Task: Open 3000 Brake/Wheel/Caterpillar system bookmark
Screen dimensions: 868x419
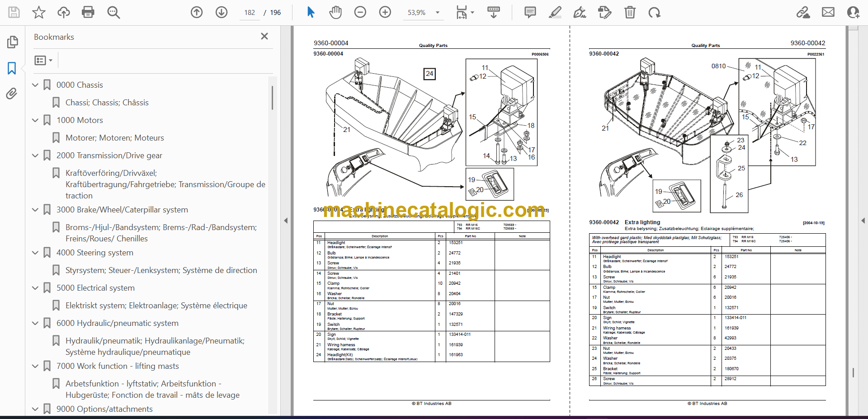Action: (x=122, y=210)
